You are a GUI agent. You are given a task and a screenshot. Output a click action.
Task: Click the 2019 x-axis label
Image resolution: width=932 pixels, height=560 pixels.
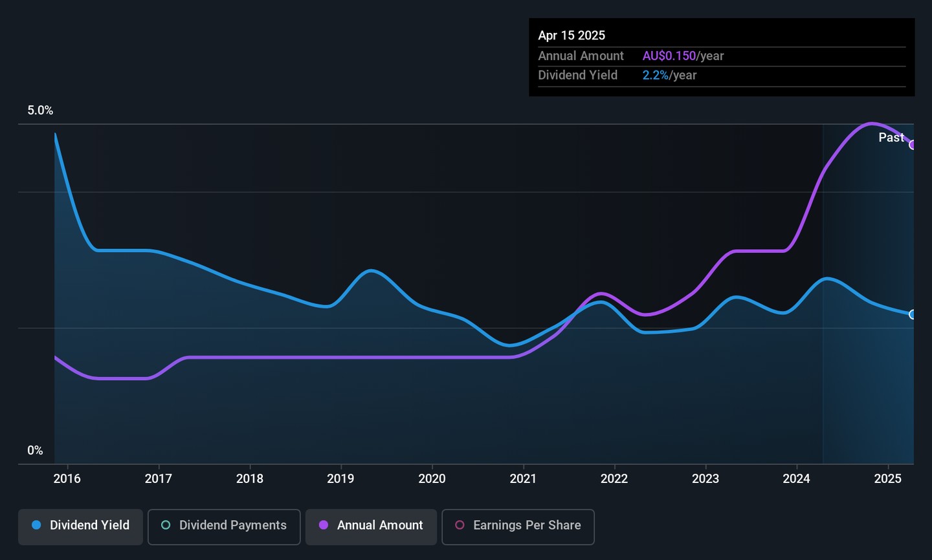(x=340, y=479)
